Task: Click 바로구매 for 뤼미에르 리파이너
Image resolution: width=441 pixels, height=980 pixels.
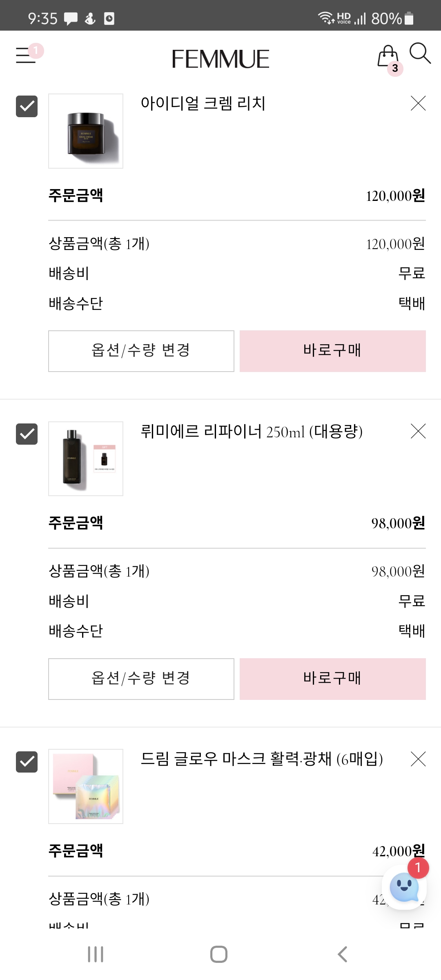Action: (333, 679)
